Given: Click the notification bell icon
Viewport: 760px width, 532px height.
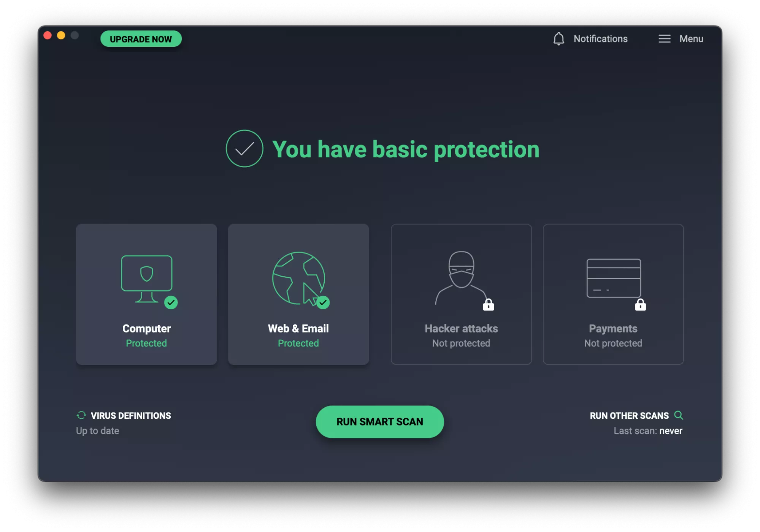Looking at the screenshot, I should point(558,39).
